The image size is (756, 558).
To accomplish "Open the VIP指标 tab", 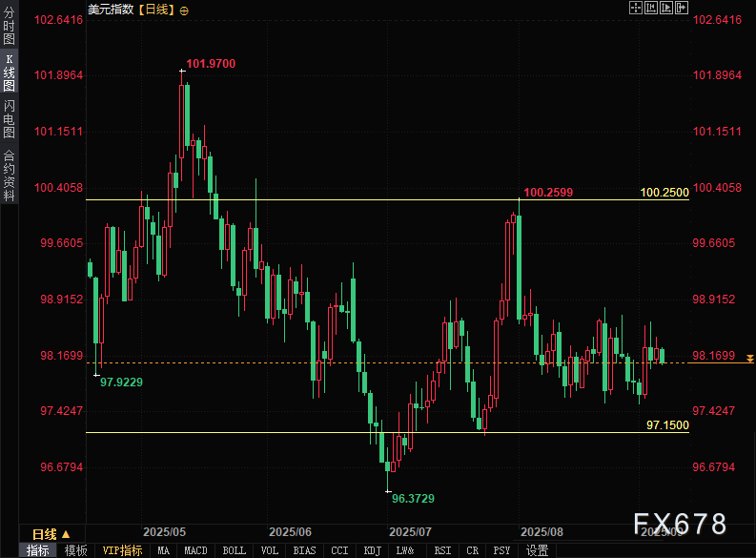I will [x=122, y=550].
